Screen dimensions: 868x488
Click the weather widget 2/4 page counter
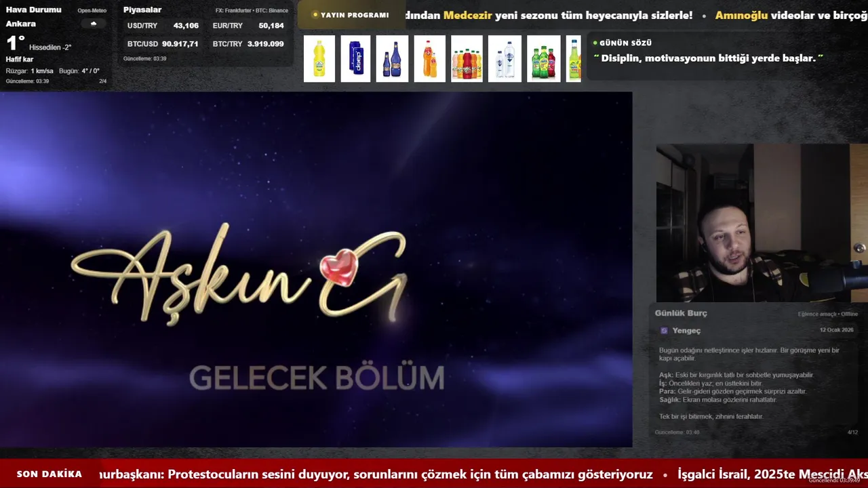pyautogui.click(x=103, y=81)
